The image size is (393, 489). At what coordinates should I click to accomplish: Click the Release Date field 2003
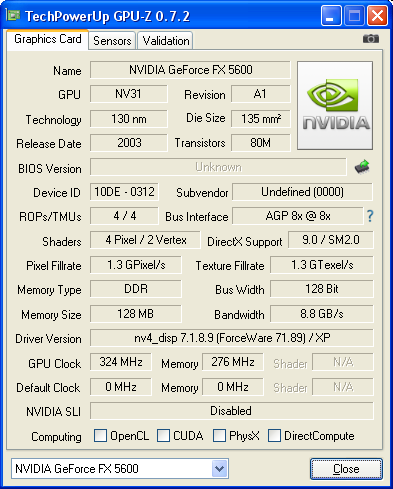(x=129, y=143)
